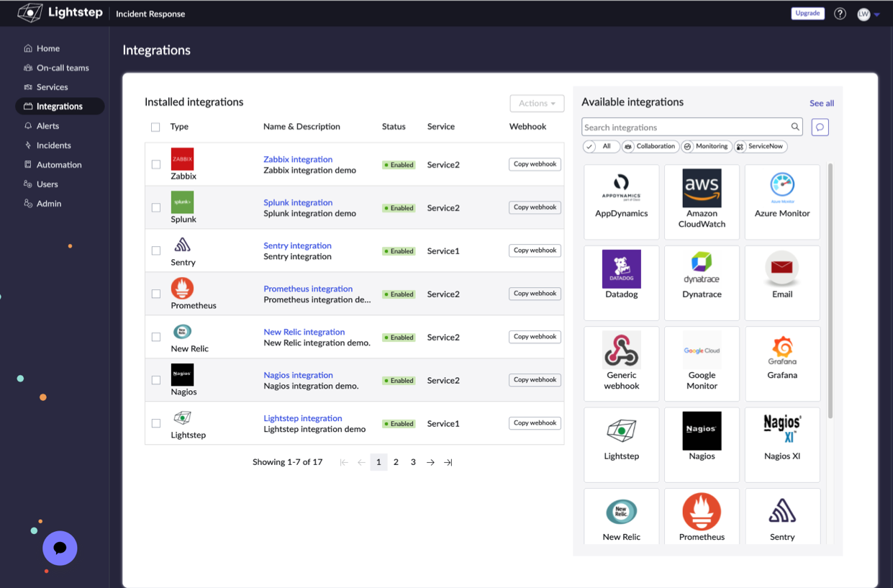Click the search magnifier icon
893x588 pixels.
tap(795, 127)
